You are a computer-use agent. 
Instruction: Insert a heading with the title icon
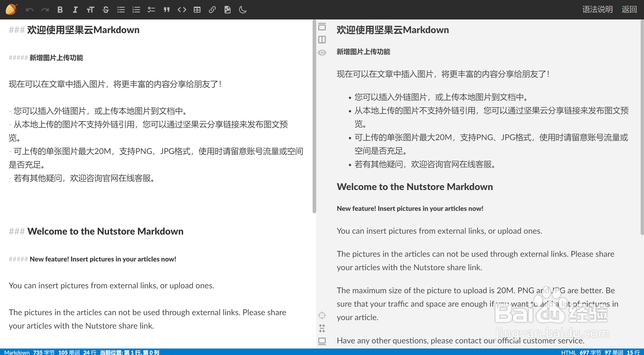click(90, 10)
